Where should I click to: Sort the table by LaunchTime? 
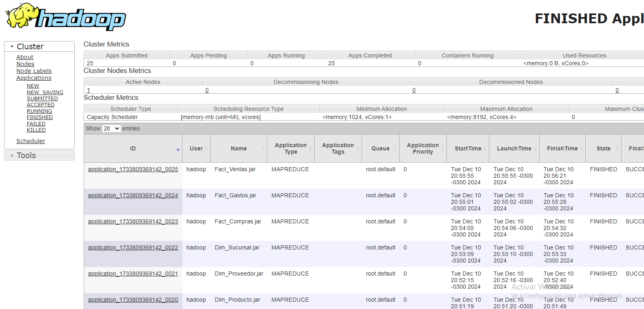[x=514, y=148]
